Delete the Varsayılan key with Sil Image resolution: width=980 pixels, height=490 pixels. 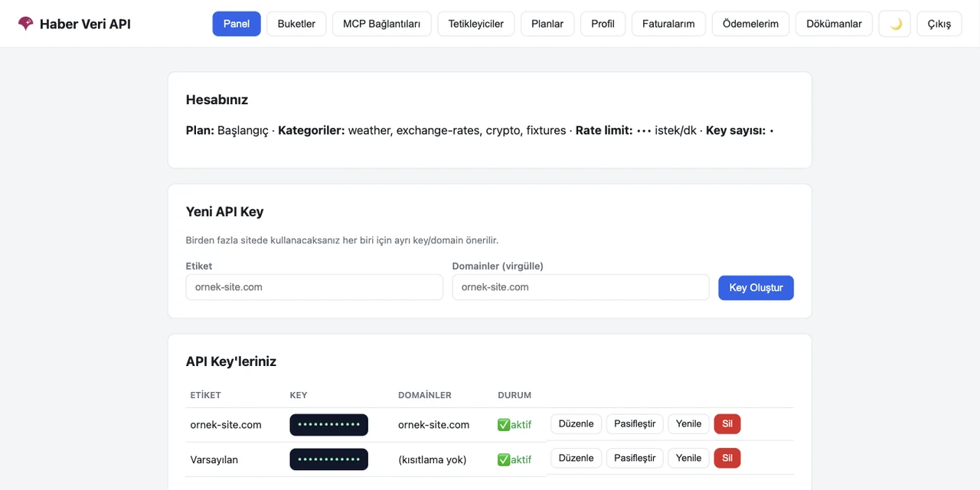(x=727, y=459)
